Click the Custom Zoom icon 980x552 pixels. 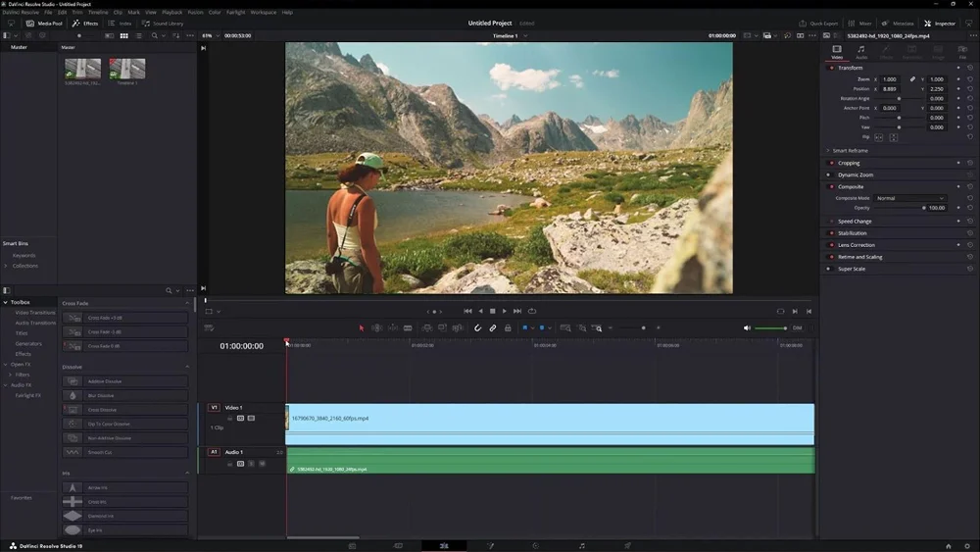tap(598, 328)
